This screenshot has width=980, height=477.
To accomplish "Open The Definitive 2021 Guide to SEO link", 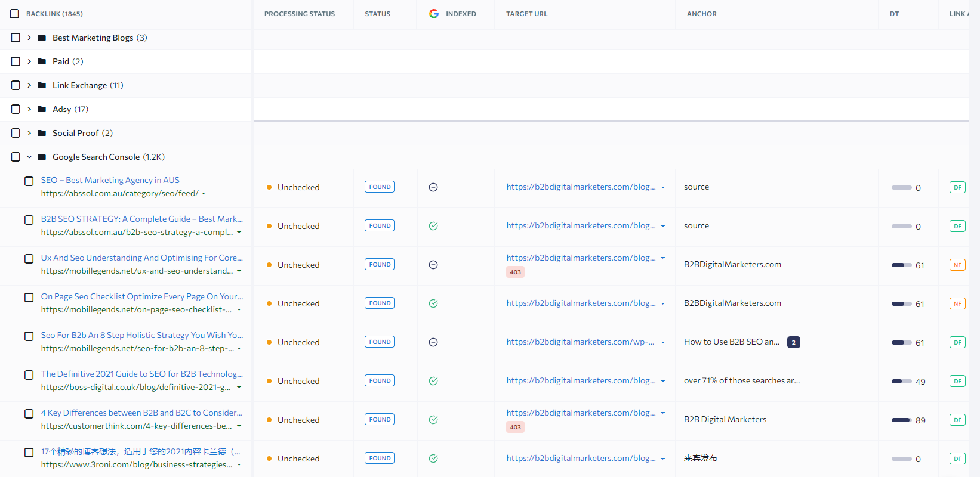I will [142, 374].
